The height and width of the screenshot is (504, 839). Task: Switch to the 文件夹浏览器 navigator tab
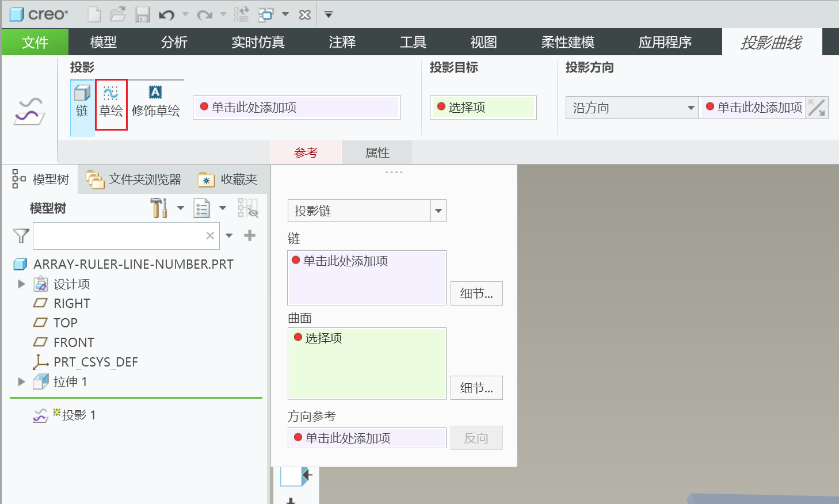pos(134,180)
